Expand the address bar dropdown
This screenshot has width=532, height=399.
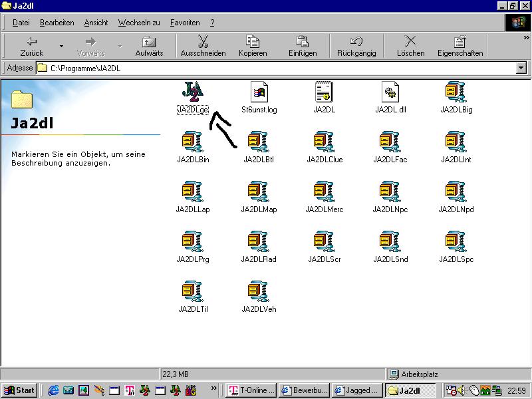tap(521, 68)
